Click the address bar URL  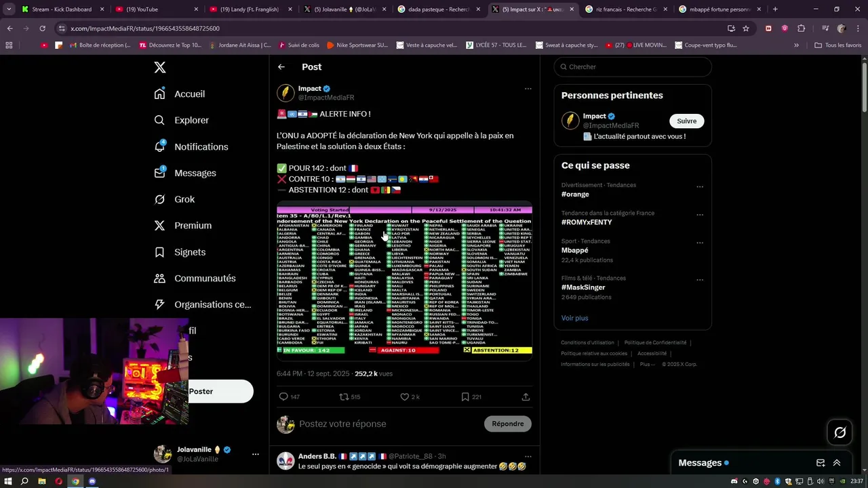pyautogui.click(x=145, y=28)
